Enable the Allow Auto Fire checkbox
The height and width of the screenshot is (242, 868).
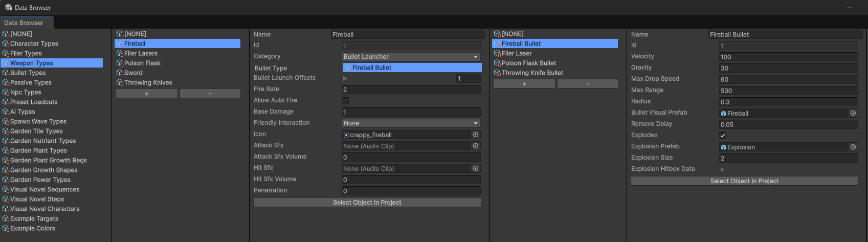coord(345,101)
